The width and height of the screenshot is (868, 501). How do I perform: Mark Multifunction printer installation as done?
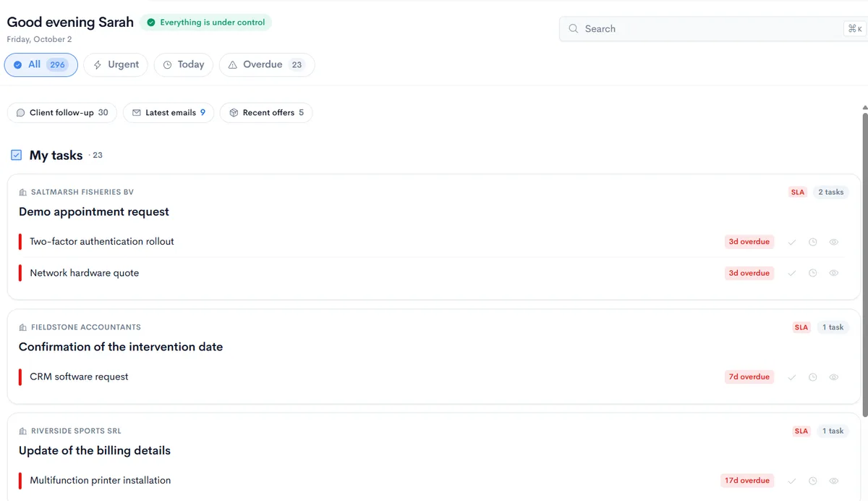pos(792,481)
